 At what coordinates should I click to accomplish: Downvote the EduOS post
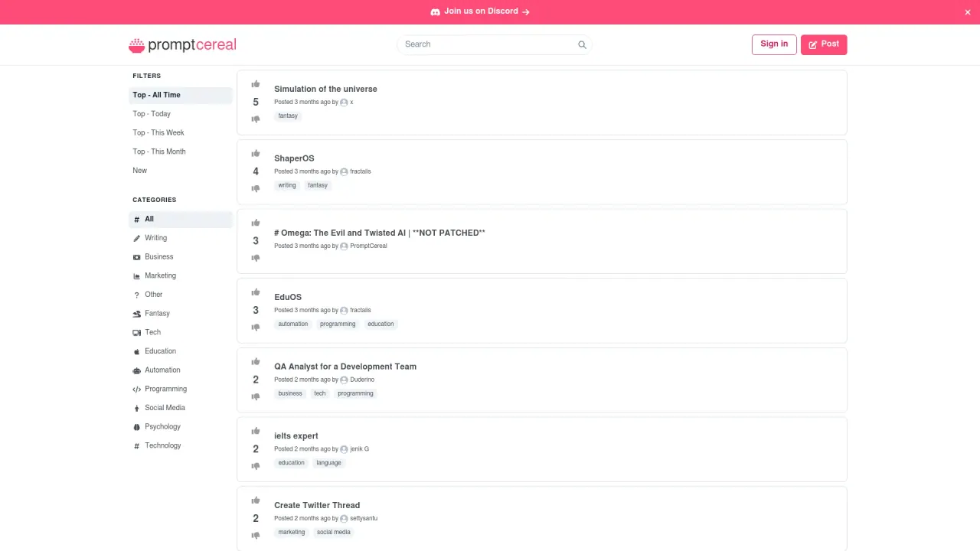(x=256, y=327)
